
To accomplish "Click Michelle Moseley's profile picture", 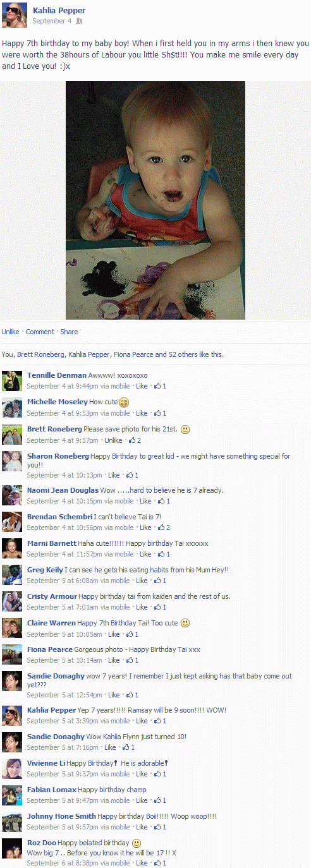I will coord(13,407).
